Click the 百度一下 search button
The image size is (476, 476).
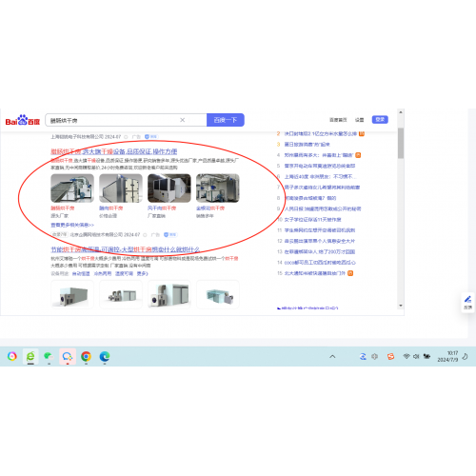(x=226, y=120)
